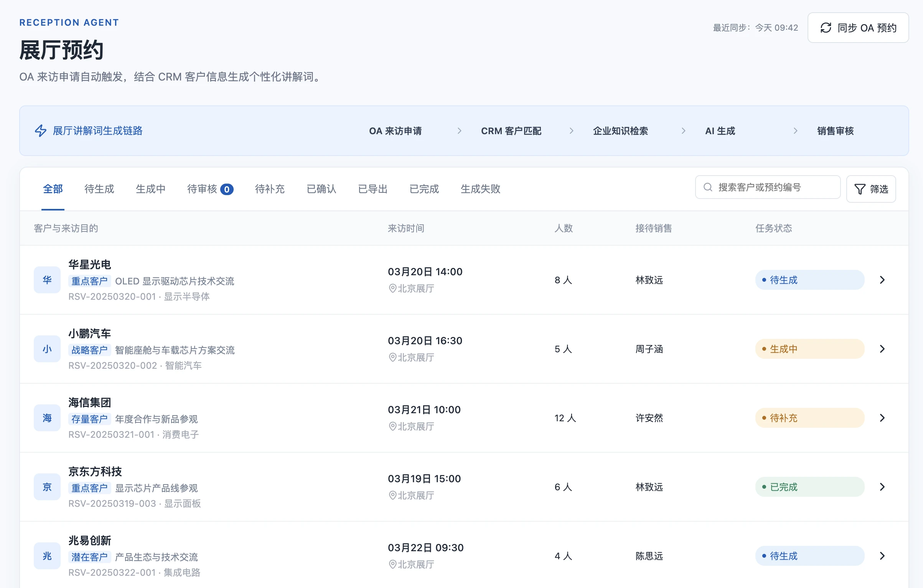Click the 海 avatar icon
Viewport: 923px width, 588px height.
click(47, 418)
